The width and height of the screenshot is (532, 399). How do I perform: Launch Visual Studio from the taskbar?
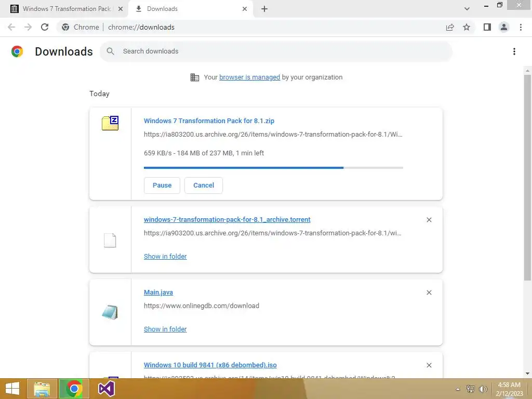106,389
